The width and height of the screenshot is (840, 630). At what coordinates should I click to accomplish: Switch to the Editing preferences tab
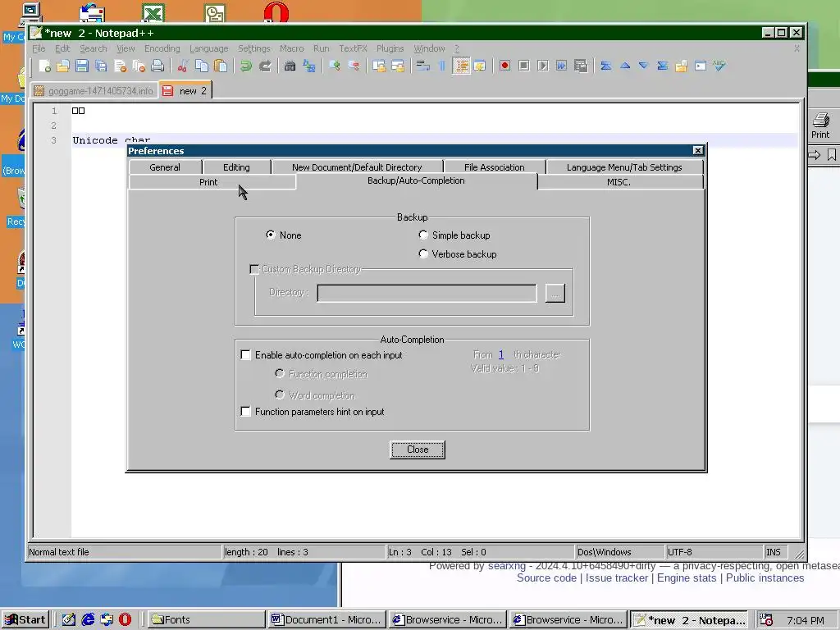click(236, 167)
